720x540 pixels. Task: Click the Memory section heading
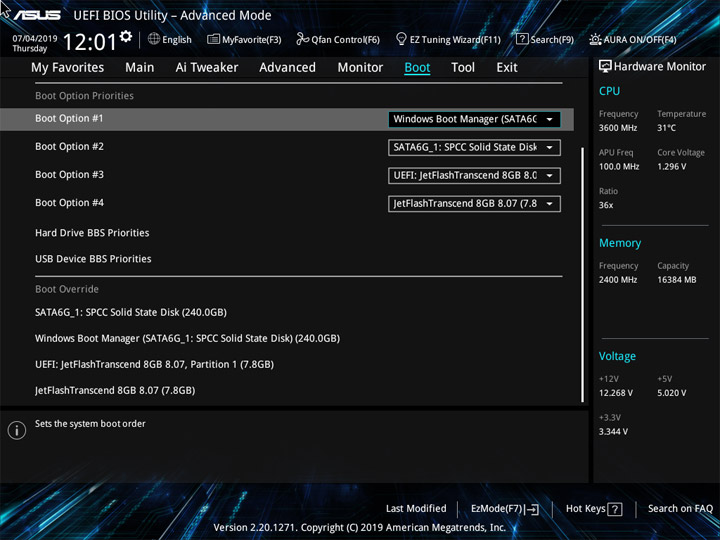point(620,243)
